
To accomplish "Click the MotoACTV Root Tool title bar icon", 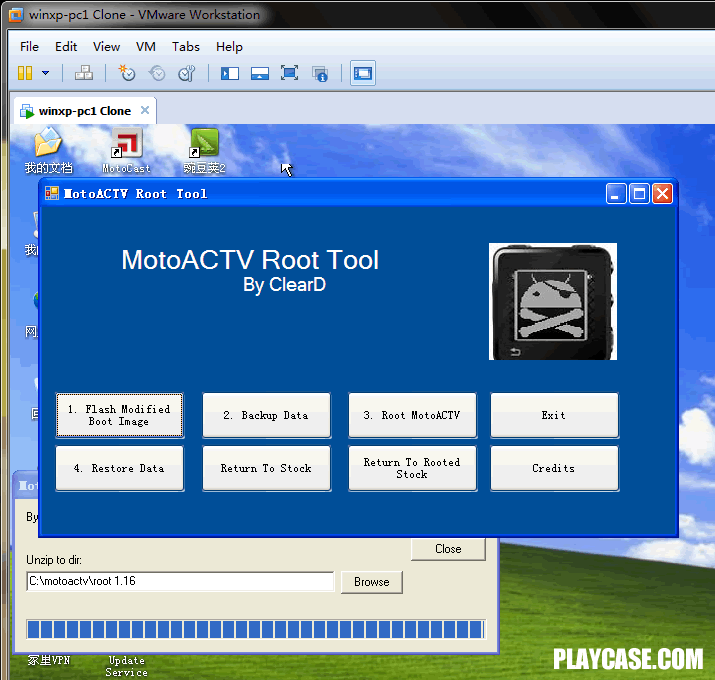I will tap(52, 193).
